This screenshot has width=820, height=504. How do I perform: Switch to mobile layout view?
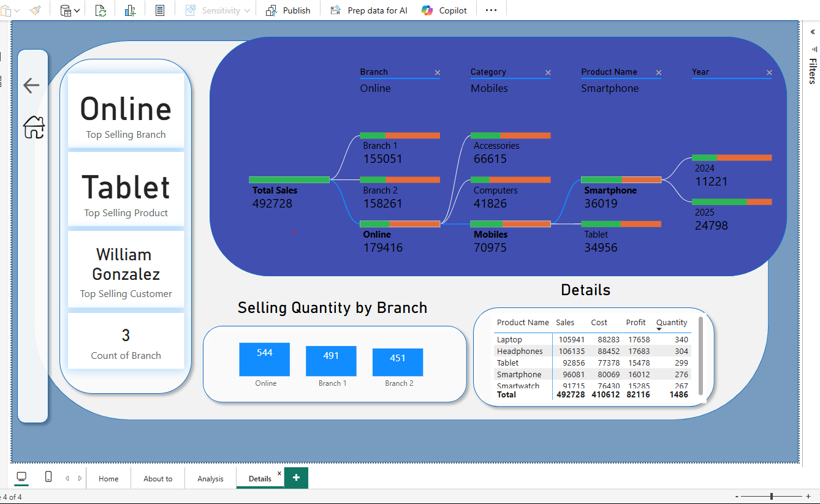[x=48, y=477]
